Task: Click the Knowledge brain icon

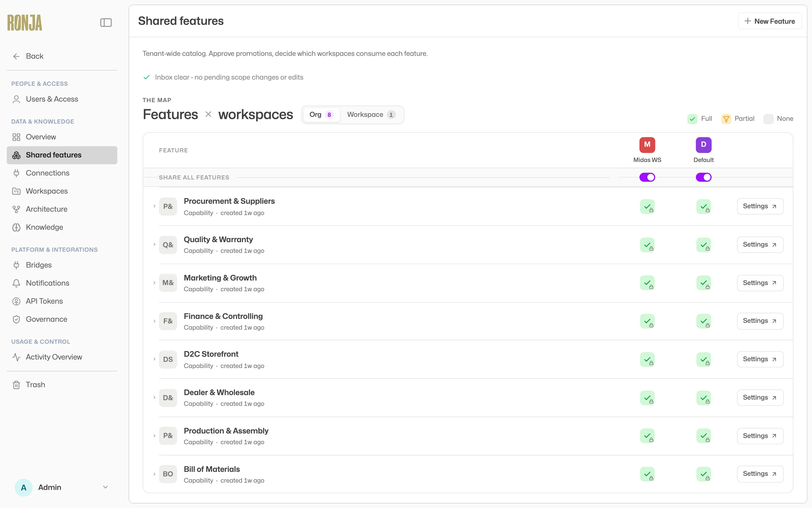Action: tap(16, 227)
